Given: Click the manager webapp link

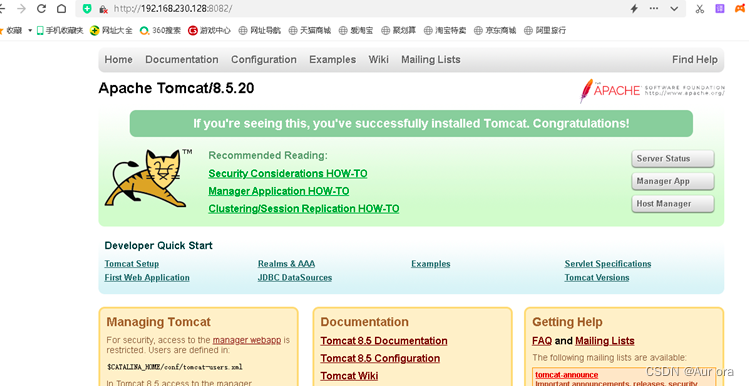Looking at the screenshot, I should pyautogui.click(x=246, y=340).
